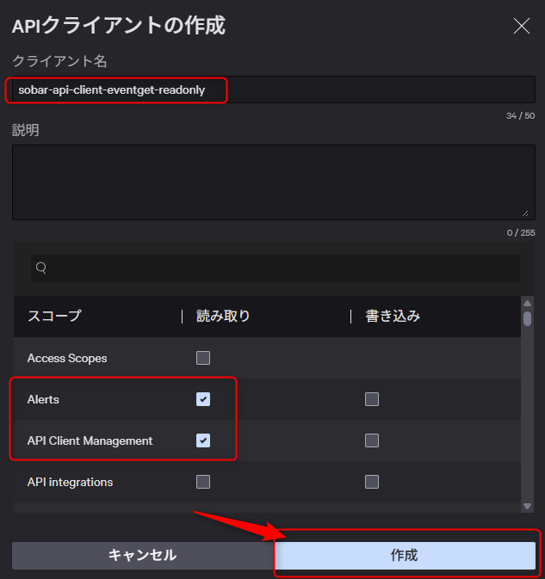The width and height of the screenshot is (545, 579).
Task: Enable write for API integrations
Action: point(371,482)
